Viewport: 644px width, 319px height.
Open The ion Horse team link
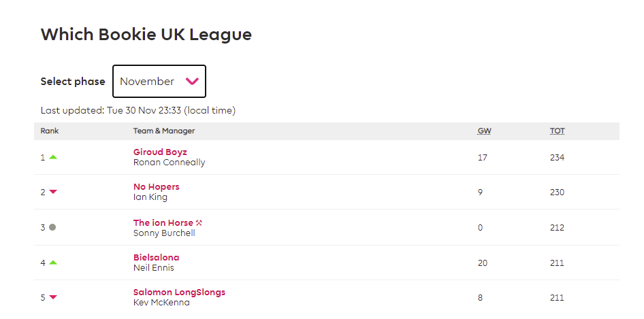pyautogui.click(x=163, y=222)
